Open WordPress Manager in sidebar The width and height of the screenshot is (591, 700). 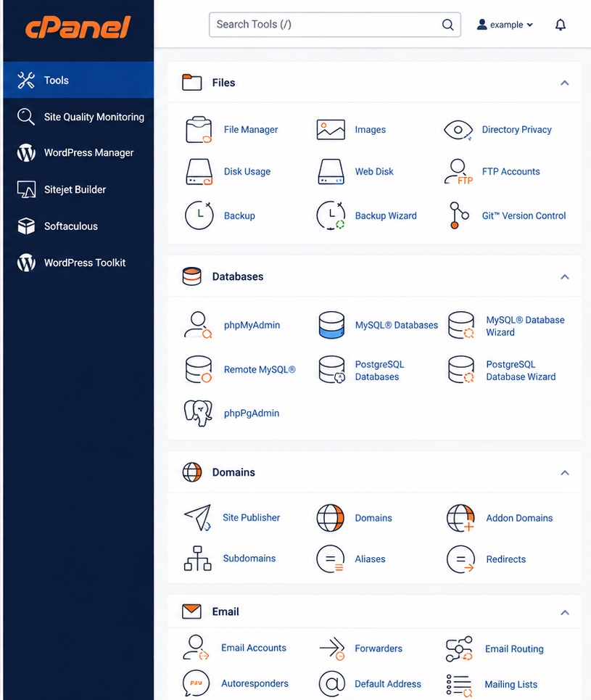tap(78, 152)
